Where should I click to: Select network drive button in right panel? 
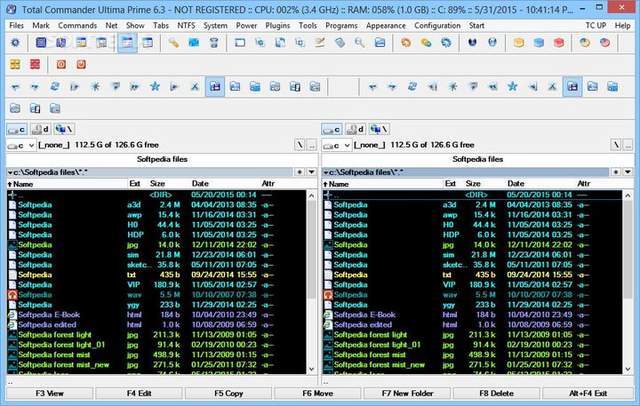[379, 129]
